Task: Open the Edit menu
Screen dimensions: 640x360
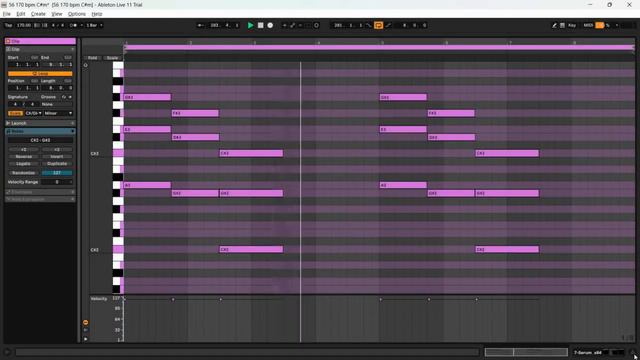Action: 21,14
